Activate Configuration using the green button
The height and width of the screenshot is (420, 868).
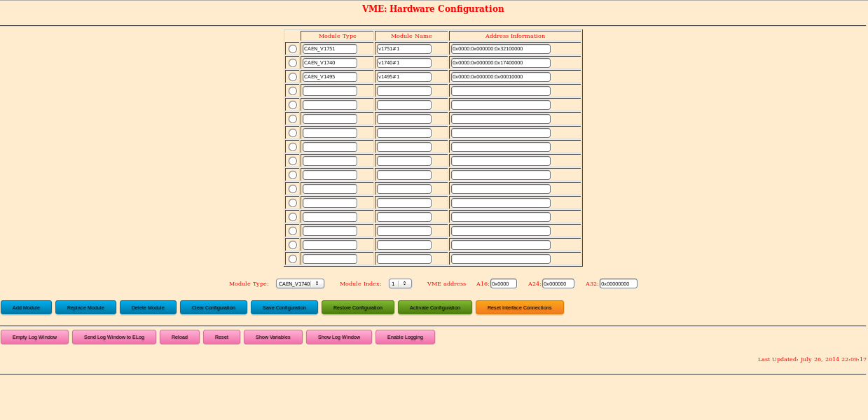[434, 307]
